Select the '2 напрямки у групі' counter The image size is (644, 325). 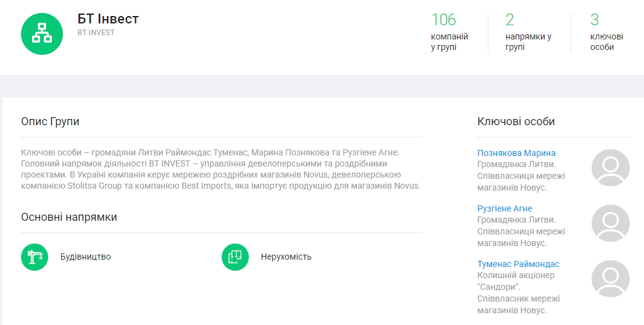point(528,32)
